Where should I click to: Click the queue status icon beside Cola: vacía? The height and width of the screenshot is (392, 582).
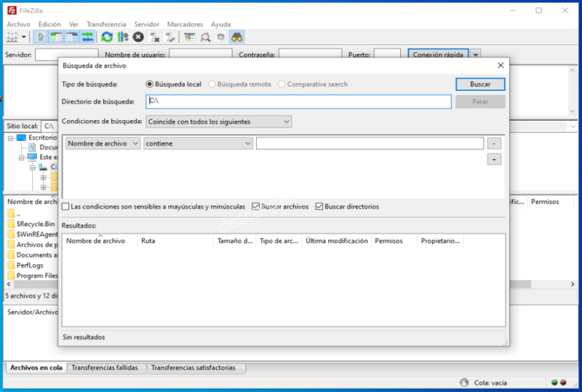(464, 383)
